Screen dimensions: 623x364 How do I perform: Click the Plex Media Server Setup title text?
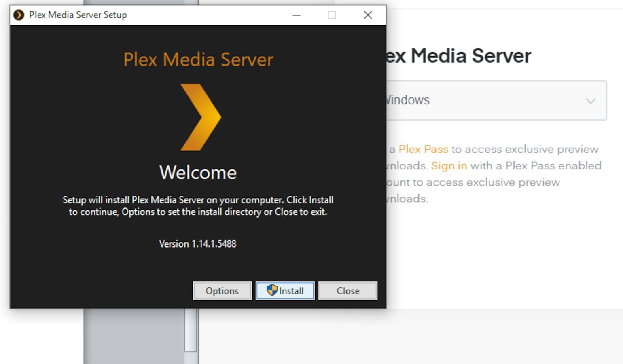(78, 15)
